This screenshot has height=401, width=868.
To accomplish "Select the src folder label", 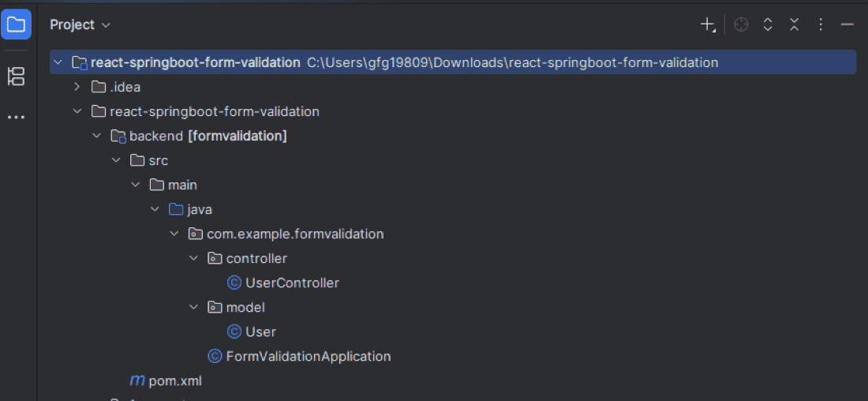I will (x=159, y=160).
